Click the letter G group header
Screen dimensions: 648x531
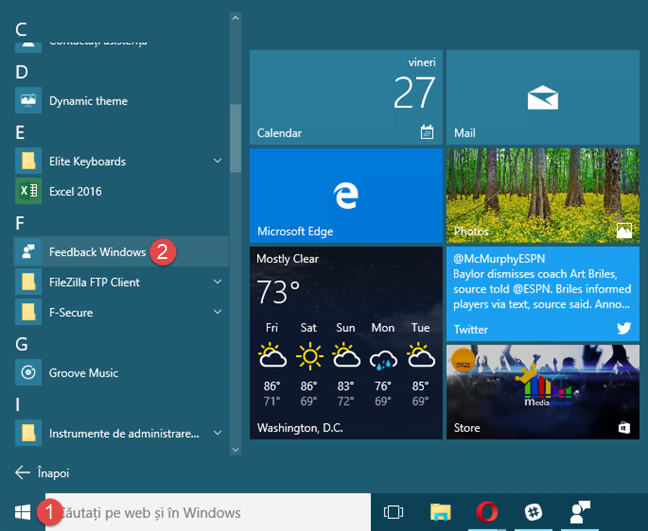21,344
